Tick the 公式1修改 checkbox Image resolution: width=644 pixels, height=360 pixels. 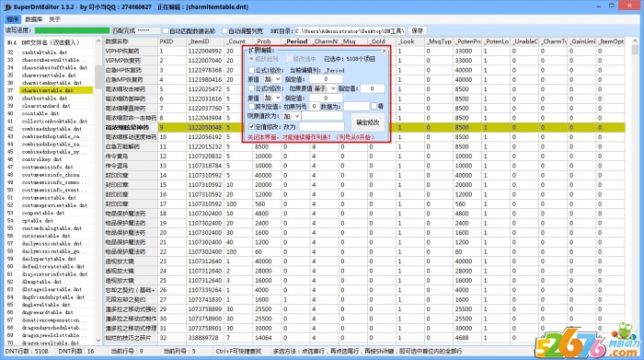251,70
